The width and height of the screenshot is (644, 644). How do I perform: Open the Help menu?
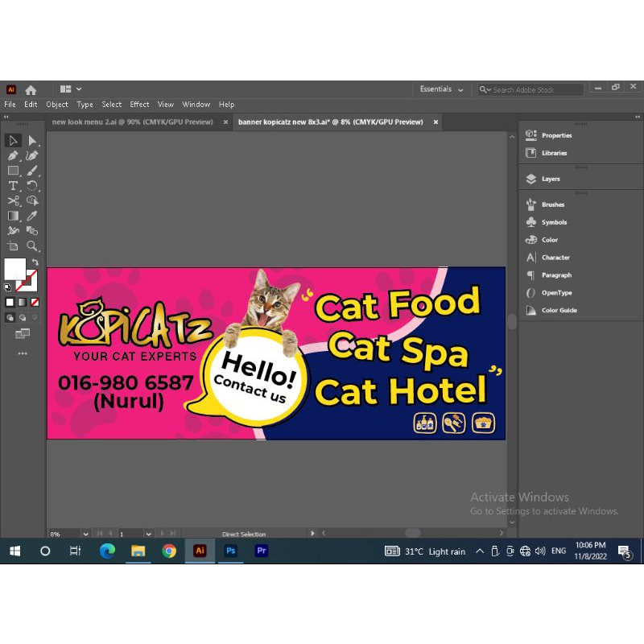coord(227,105)
